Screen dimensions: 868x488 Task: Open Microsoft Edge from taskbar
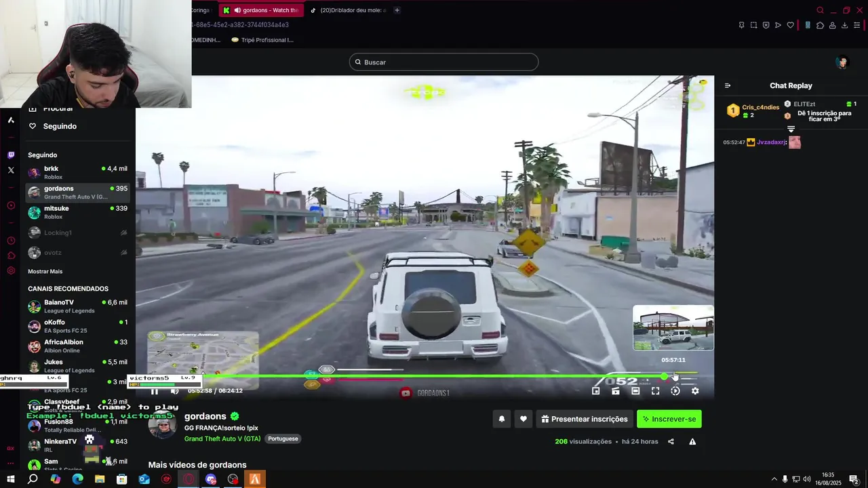click(77, 479)
